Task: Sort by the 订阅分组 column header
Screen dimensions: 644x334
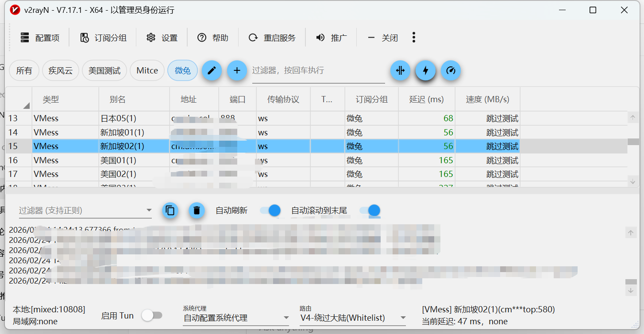Action: tap(372, 100)
